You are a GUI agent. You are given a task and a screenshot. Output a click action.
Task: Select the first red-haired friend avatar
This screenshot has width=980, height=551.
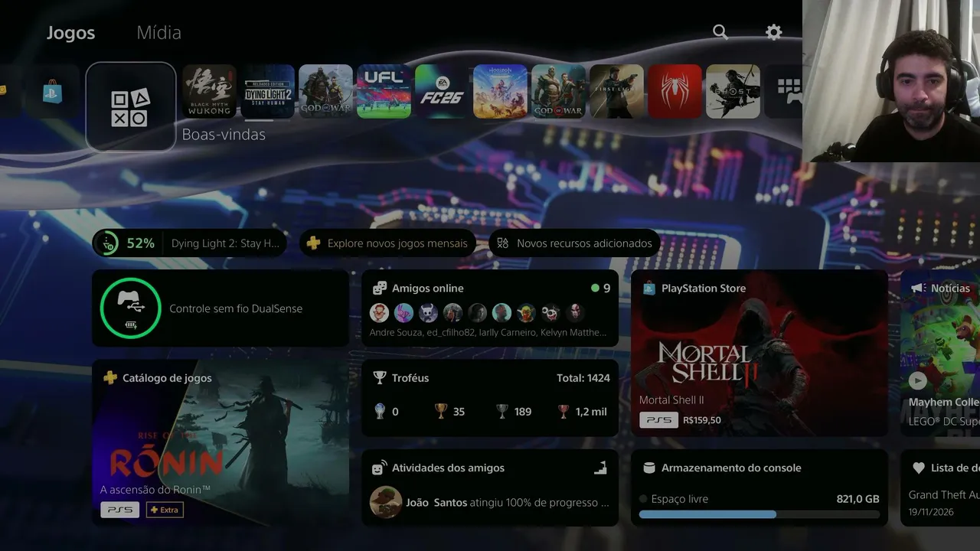(379, 312)
